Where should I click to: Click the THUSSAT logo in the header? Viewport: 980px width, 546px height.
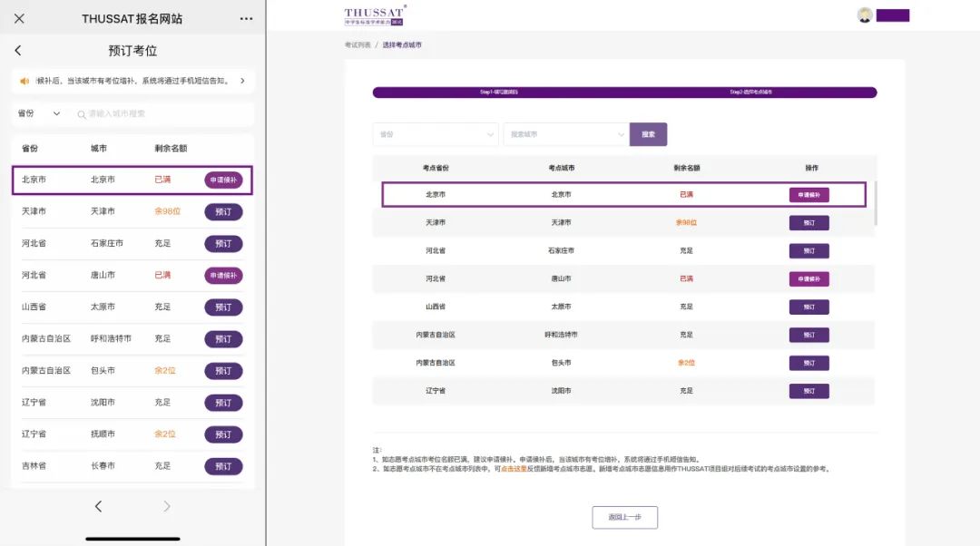[375, 15]
